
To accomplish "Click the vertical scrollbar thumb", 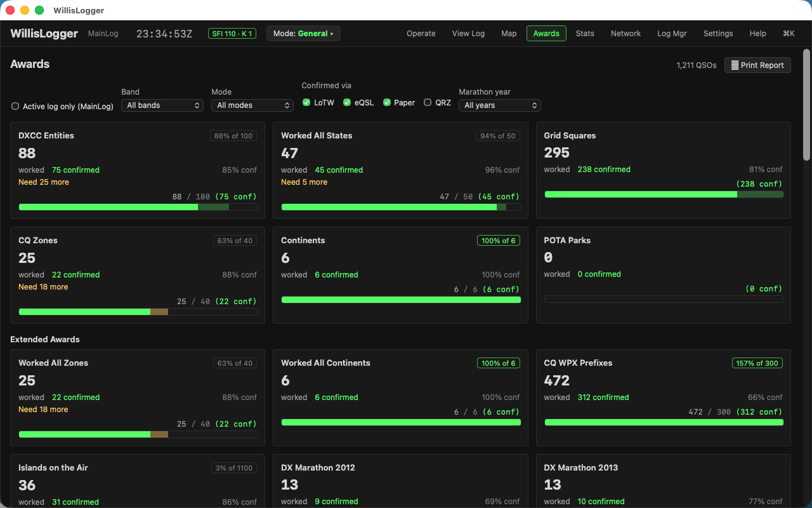I will coord(806,105).
